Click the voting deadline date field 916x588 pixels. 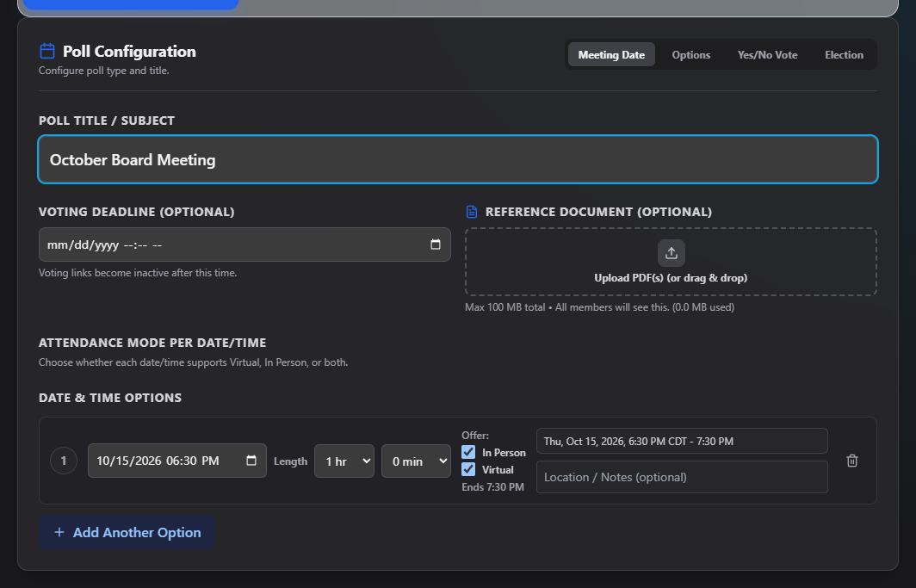(244, 244)
